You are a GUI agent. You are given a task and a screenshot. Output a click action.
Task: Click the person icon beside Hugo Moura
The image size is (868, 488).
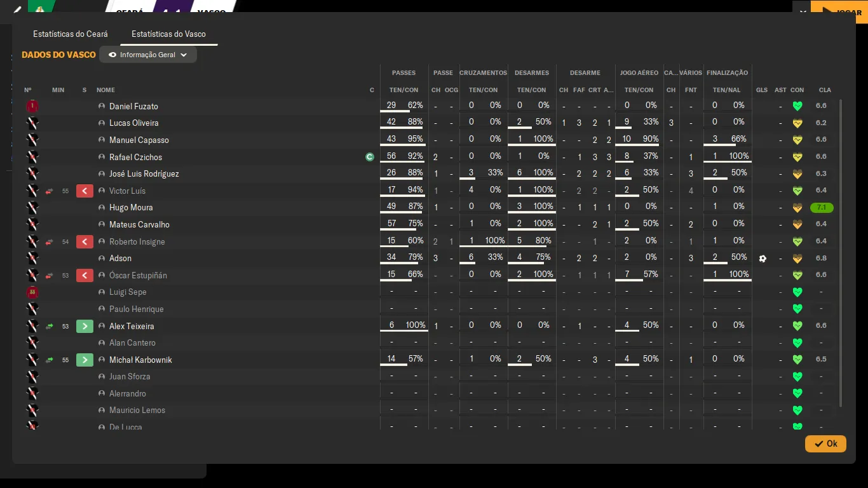[x=102, y=208]
